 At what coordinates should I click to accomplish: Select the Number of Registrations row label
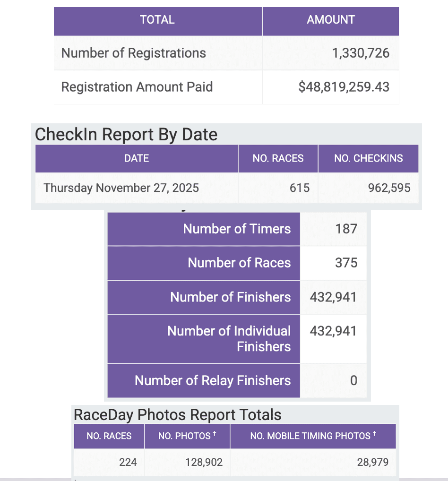(134, 53)
